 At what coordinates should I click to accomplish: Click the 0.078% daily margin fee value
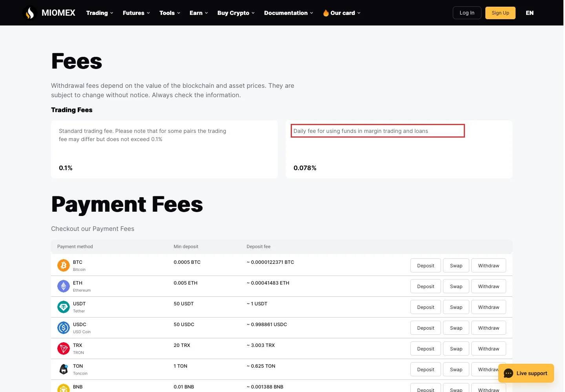(305, 168)
